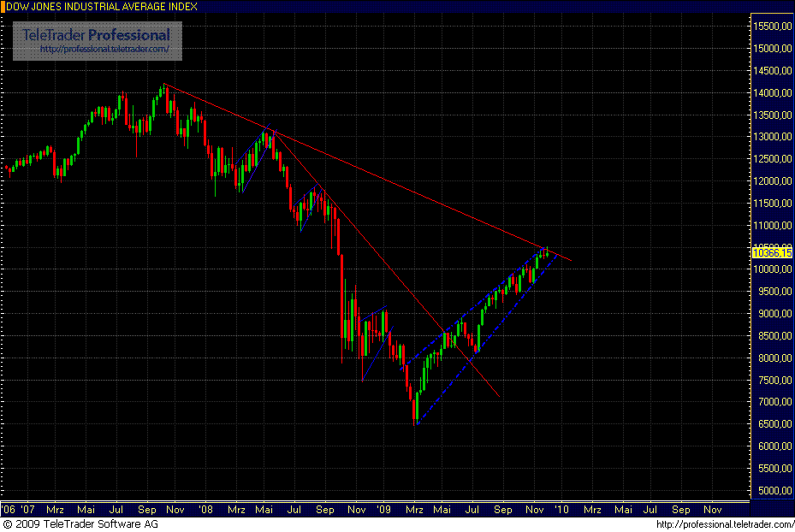Click the DOW JONES INDUSTRIAL AVERAGE INDEX title

coord(103,6)
